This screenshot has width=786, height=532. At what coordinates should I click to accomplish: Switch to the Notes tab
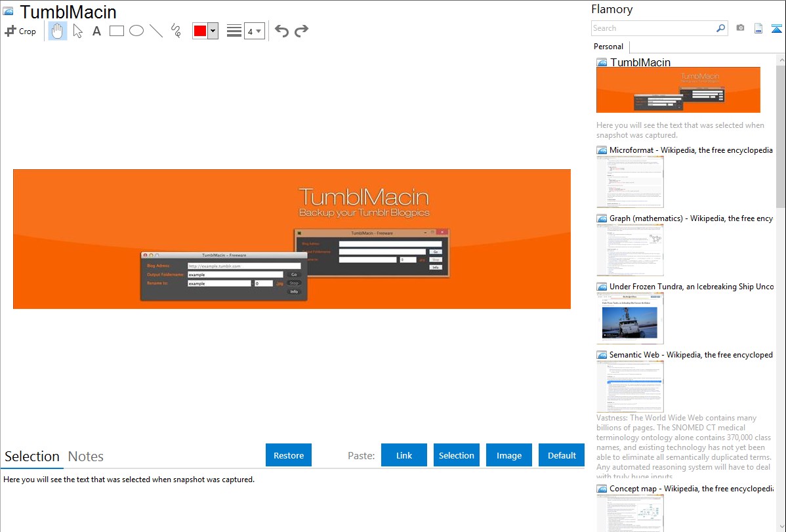coord(86,457)
